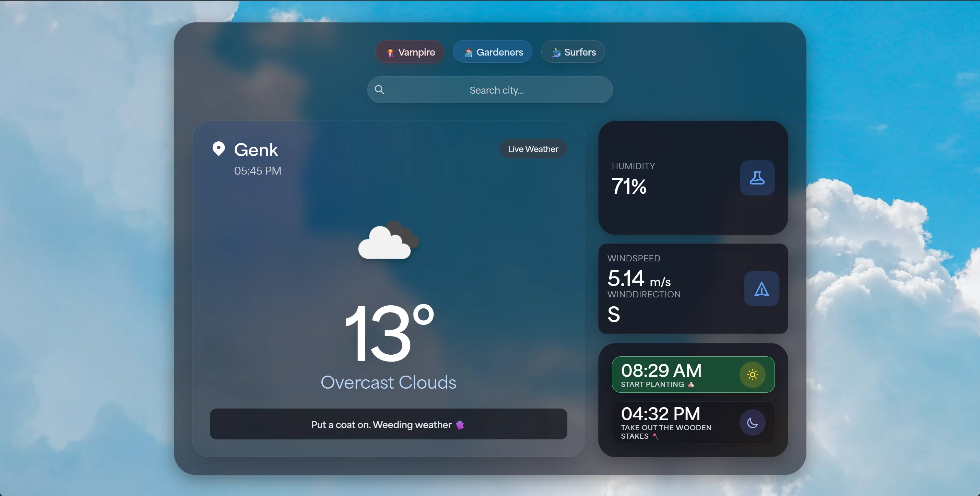Click the Live Weather badge
The image size is (980, 496).
(x=533, y=149)
